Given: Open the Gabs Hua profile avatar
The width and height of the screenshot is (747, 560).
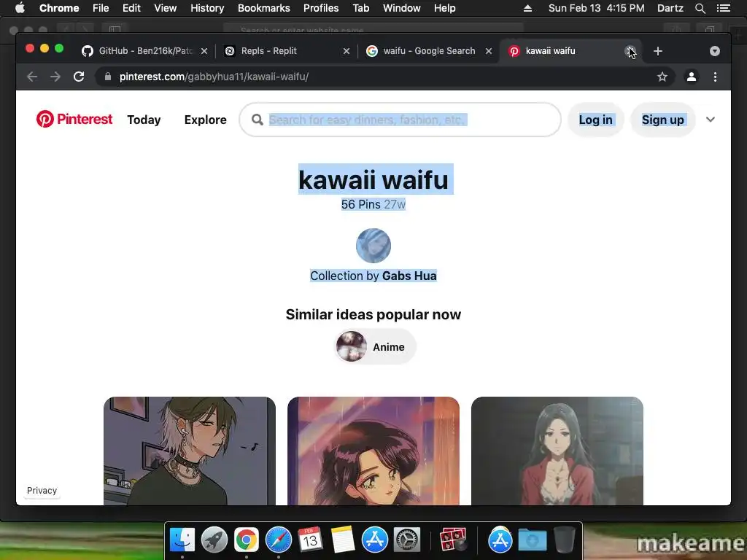Looking at the screenshot, I should 373,246.
